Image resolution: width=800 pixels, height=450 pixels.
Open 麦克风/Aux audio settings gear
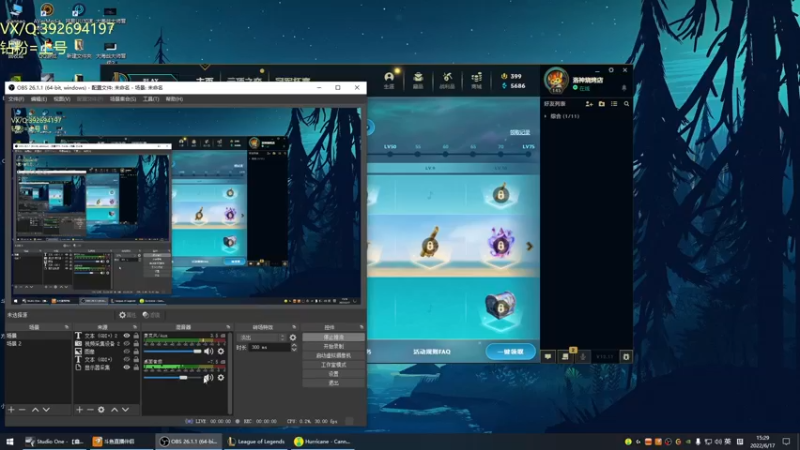click(221, 351)
